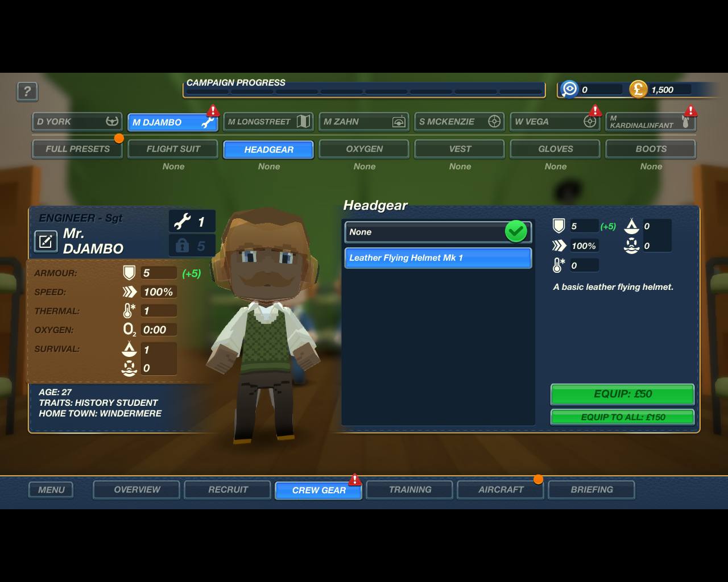Image resolution: width=728 pixels, height=582 pixels.
Task: Click the red warning icon on Crew Gear
Action: point(355,480)
